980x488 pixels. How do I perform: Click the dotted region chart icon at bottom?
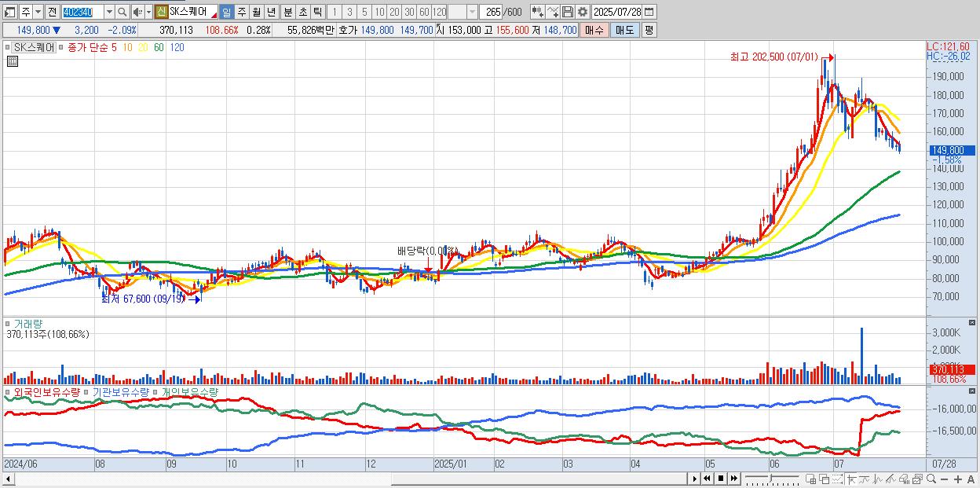[x=837, y=479]
